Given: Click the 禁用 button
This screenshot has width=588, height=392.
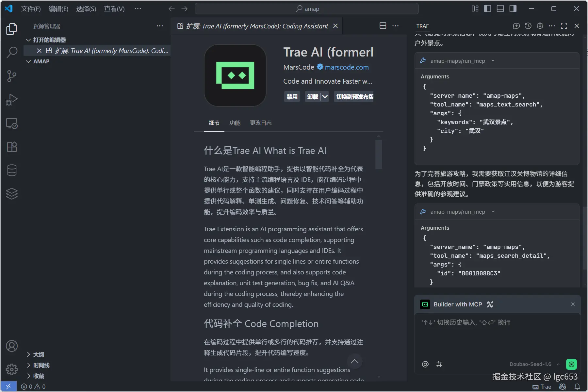Looking at the screenshot, I should pos(292,97).
